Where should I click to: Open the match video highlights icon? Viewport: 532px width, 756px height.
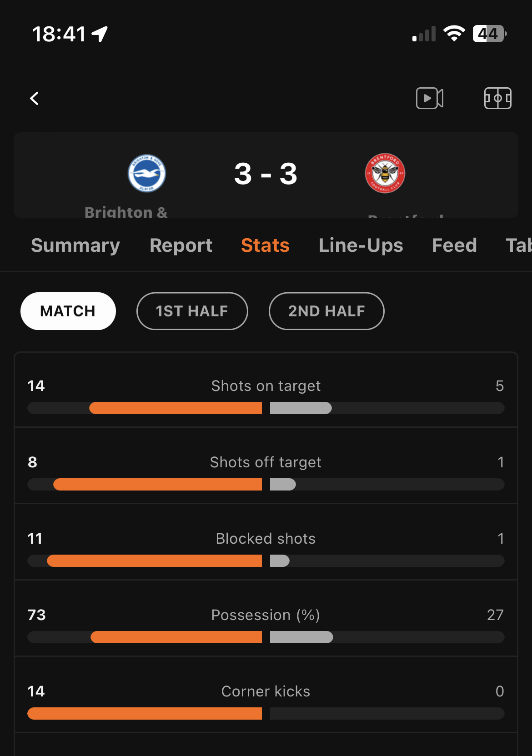pos(430,98)
